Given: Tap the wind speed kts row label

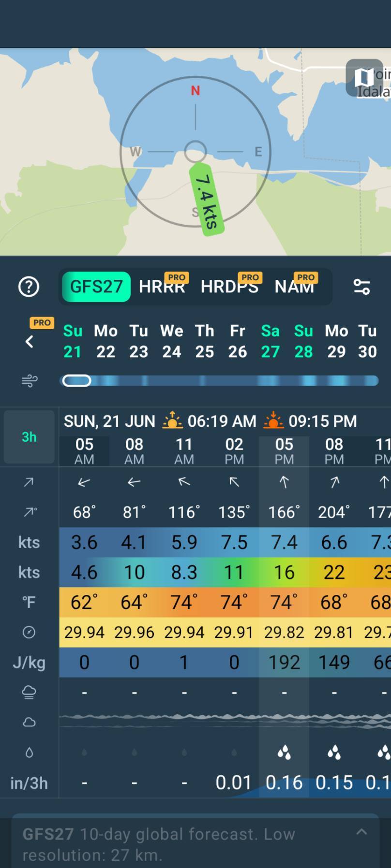Looking at the screenshot, I should pyautogui.click(x=29, y=542).
